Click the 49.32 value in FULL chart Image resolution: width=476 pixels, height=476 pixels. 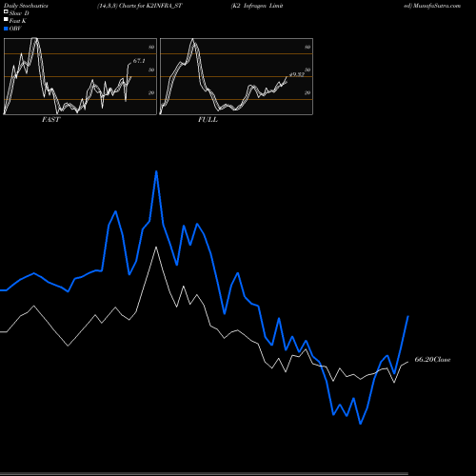click(x=297, y=74)
